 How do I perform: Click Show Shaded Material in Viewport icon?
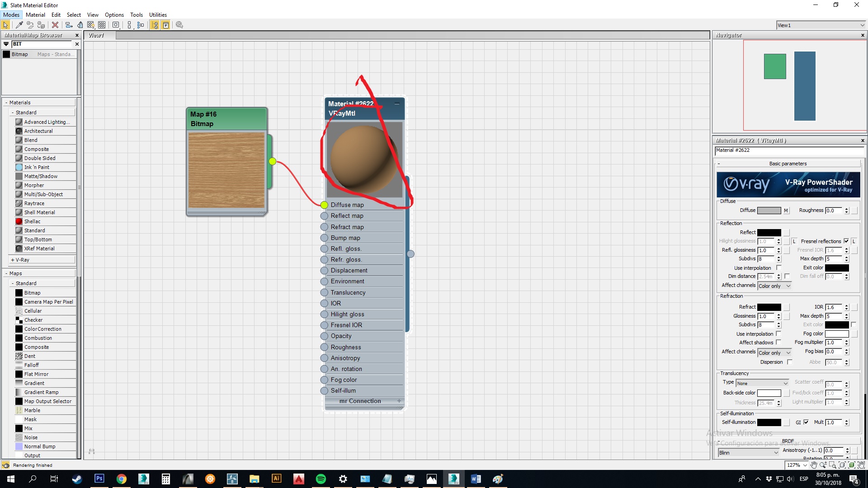tap(91, 25)
